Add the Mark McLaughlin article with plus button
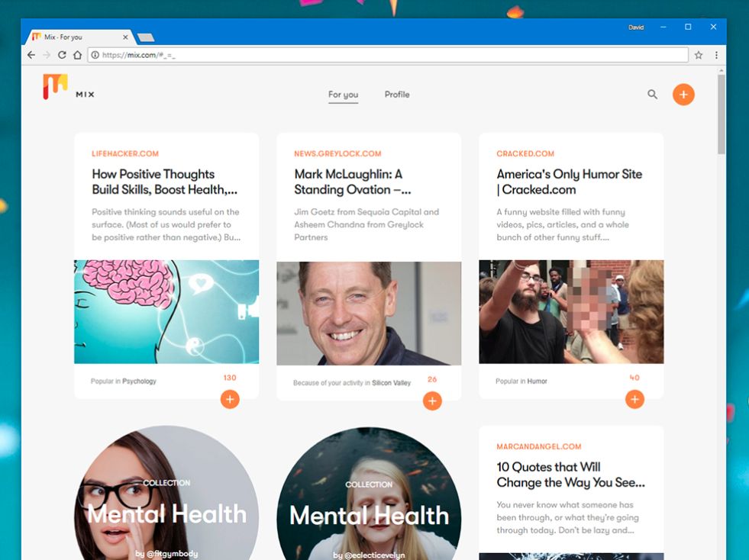The image size is (749, 560). (x=432, y=401)
